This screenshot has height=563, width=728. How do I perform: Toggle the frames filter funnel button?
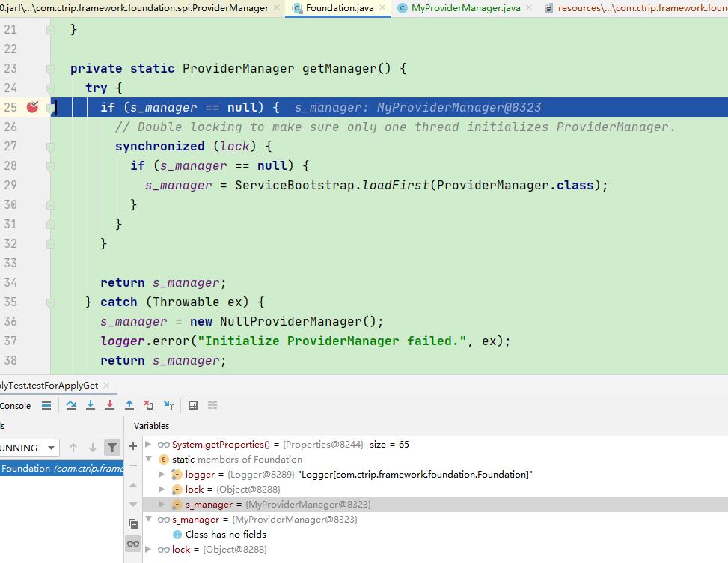click(112, 448)
